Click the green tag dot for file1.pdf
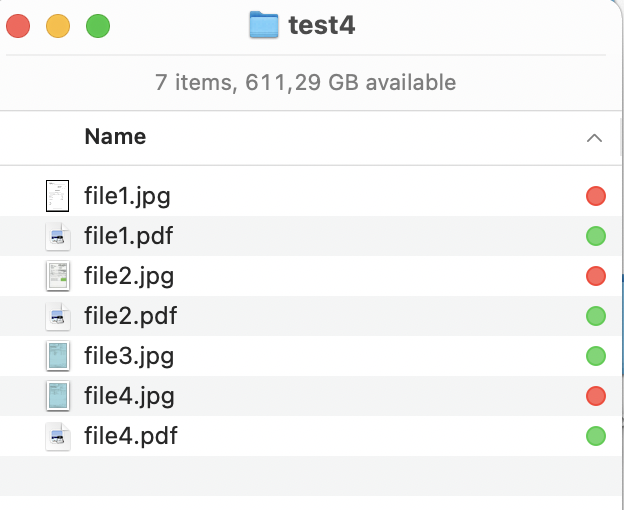The height and width of the screenshot is (510, 624). coord(596,236)
